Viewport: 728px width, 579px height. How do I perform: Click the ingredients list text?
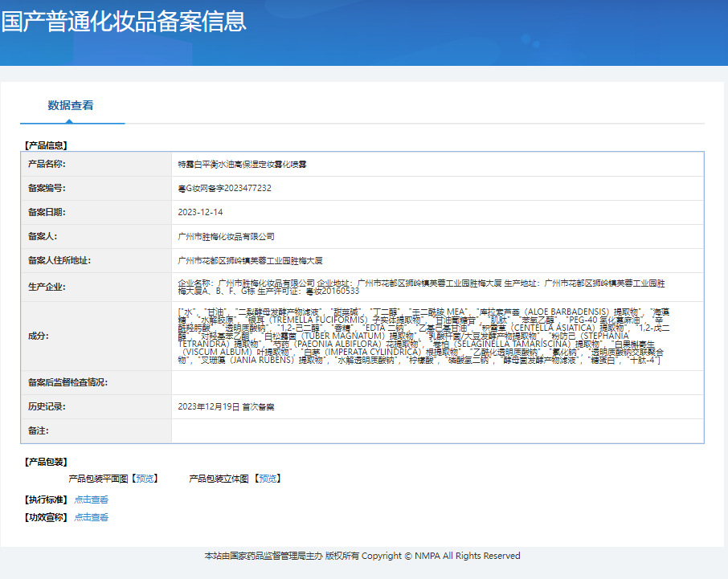[x=424, y=336]
